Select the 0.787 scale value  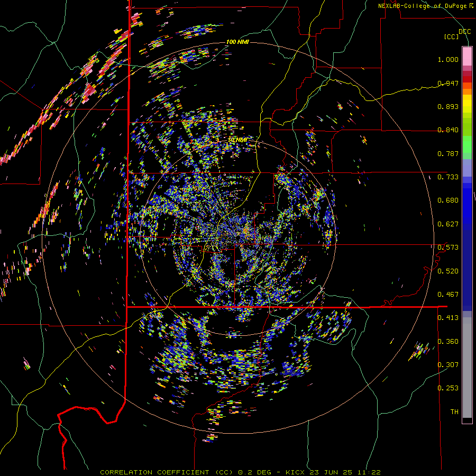(x=448, y=153)
